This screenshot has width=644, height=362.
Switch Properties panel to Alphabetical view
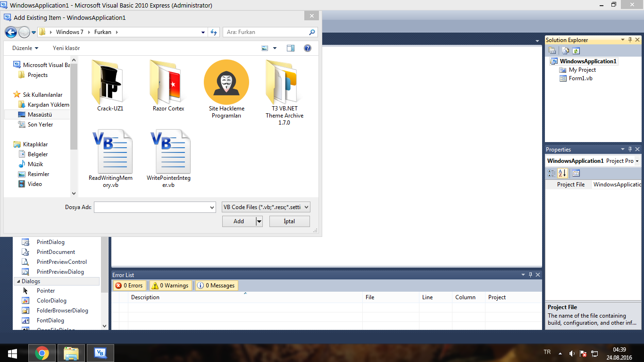pos(562,173)
